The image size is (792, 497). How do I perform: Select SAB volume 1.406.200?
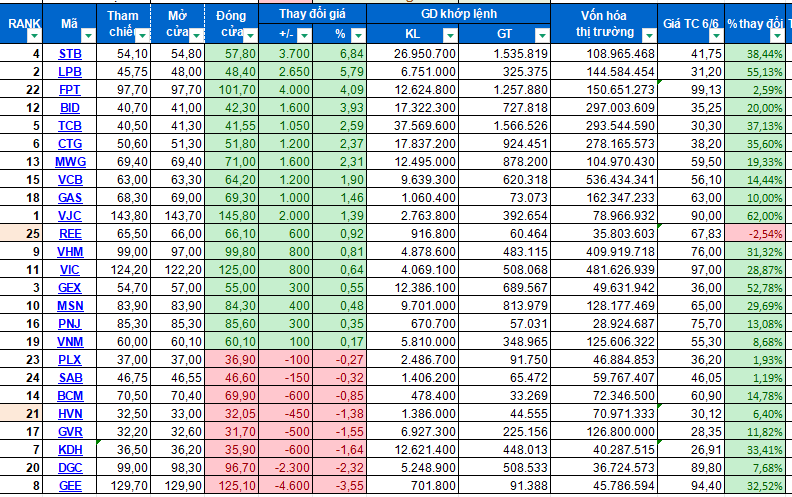(x=413, y=378)
